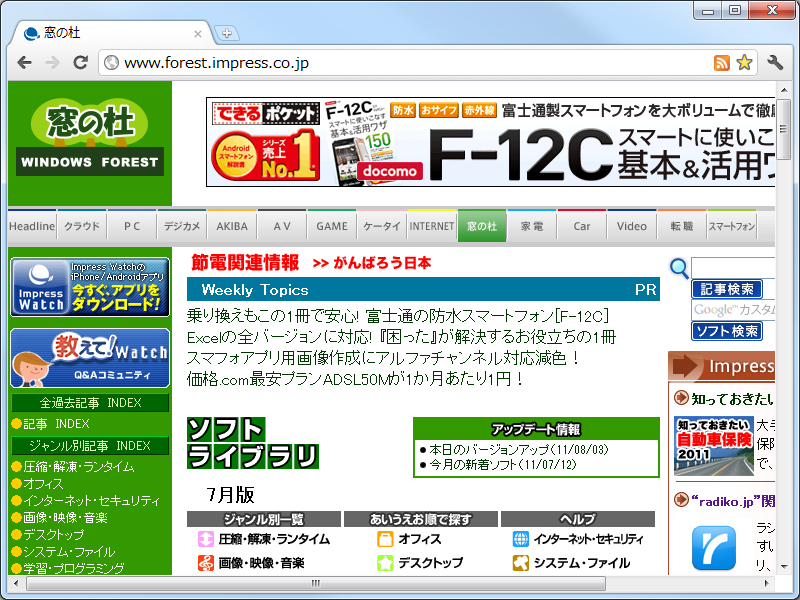Open the radiko.jp app icon
This screenshot has width=800, height=600.
click(x=714, y=547)
